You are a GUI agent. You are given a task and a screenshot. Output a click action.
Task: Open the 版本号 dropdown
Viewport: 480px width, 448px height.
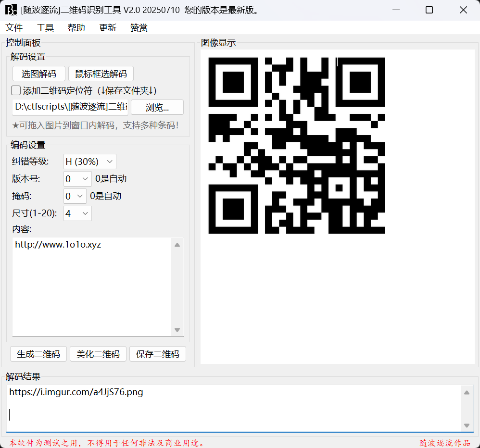pos(77,179)
